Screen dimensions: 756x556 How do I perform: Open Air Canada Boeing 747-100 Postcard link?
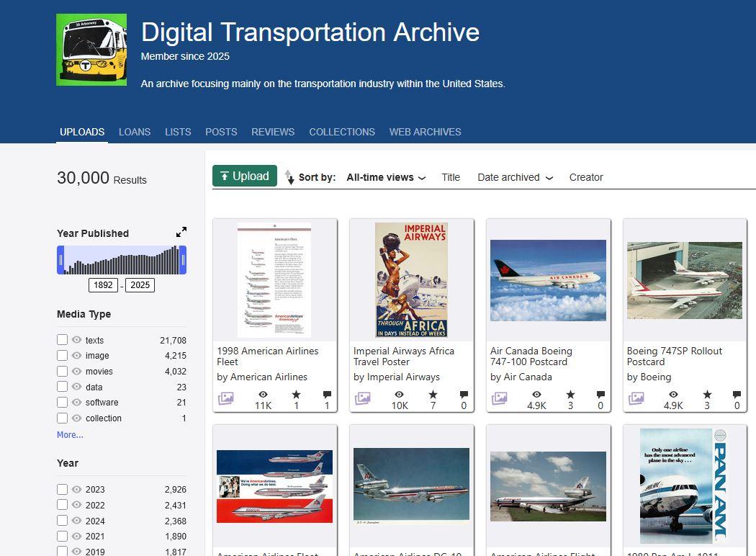click(x=531, y=357)
